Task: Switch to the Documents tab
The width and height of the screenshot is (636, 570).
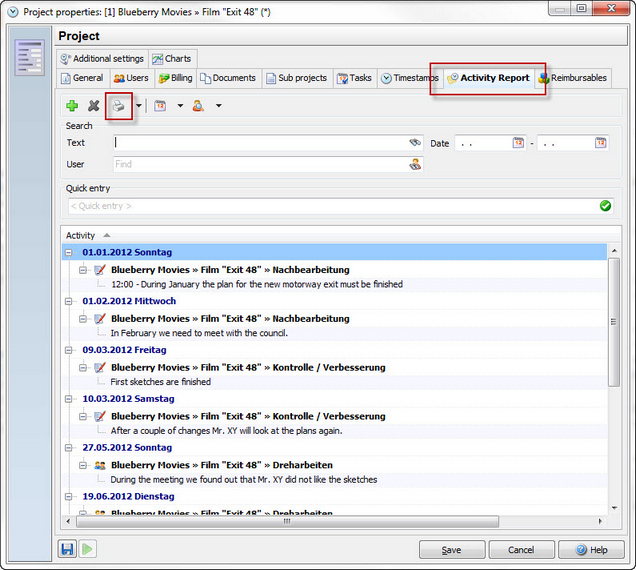Action: [x=228, y=78]
